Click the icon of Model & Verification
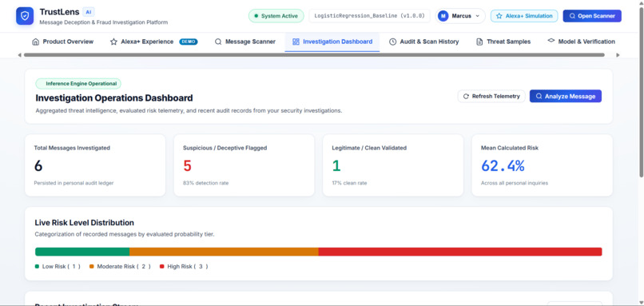This screenshot has height=306, width=644. click(551, 41)
